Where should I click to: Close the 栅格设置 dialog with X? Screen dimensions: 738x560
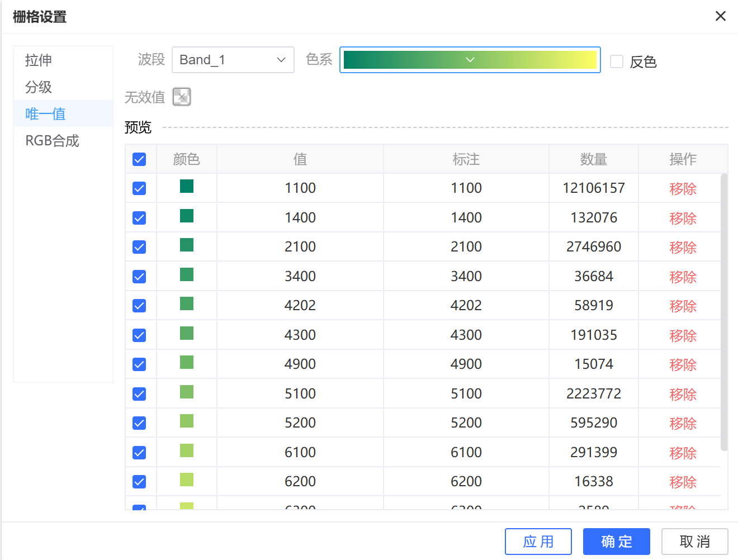click(720, 16)
